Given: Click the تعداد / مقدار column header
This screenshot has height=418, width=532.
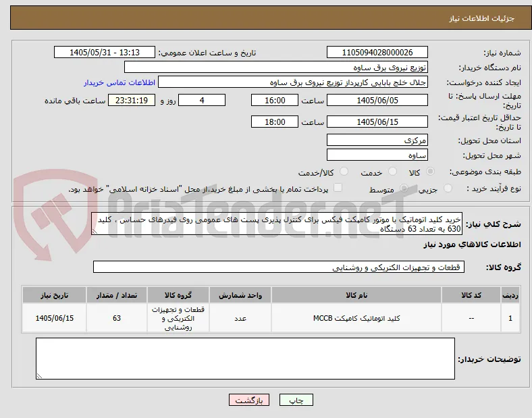Looking at the screenshot, I should click(x=117, y=295).
